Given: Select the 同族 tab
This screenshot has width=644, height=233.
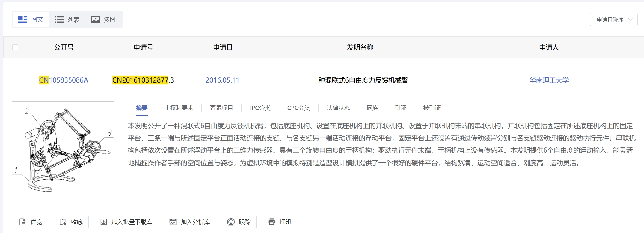Looking at the screenshot, I should 372,108.
